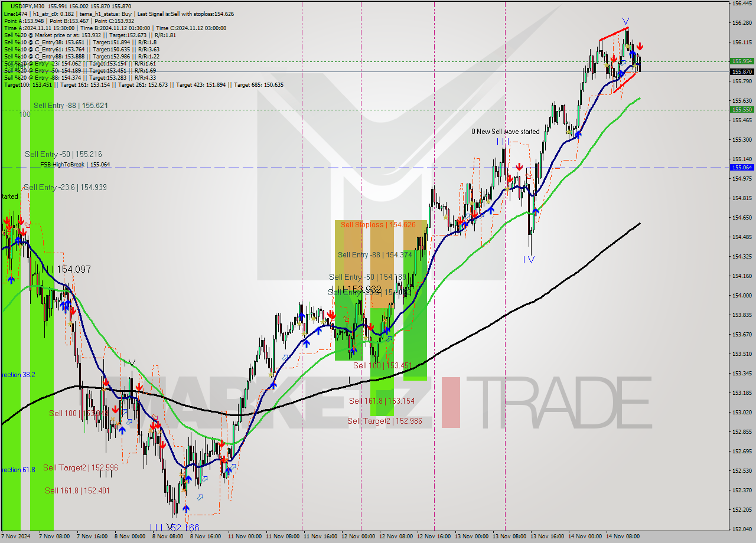Click the 'Sell Target2 | 152.986' label
This screenshot has height=543, width=756.
pyautogui.click(x=384, y=421)
